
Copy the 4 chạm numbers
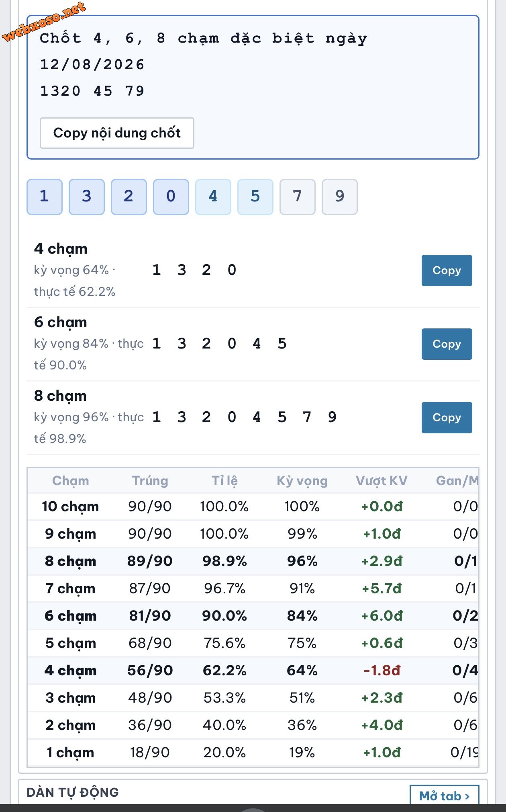pyautogui.click(x=447, y=271)
